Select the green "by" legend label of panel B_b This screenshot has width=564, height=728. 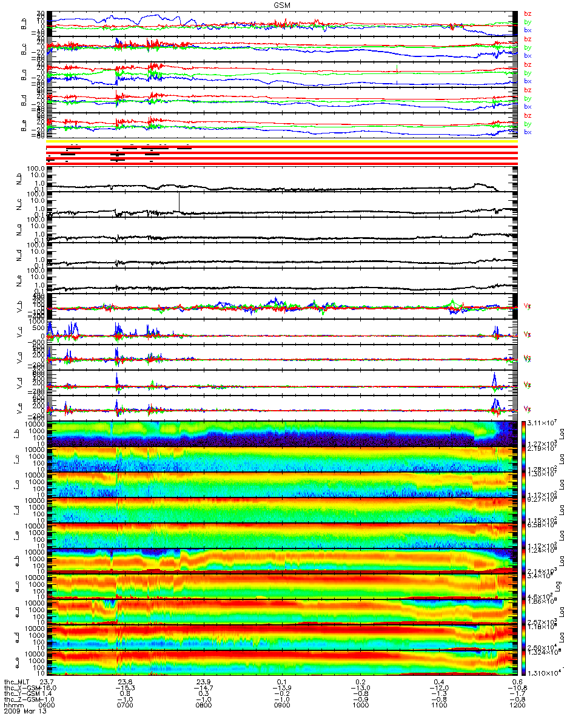(x=528, y=22)
